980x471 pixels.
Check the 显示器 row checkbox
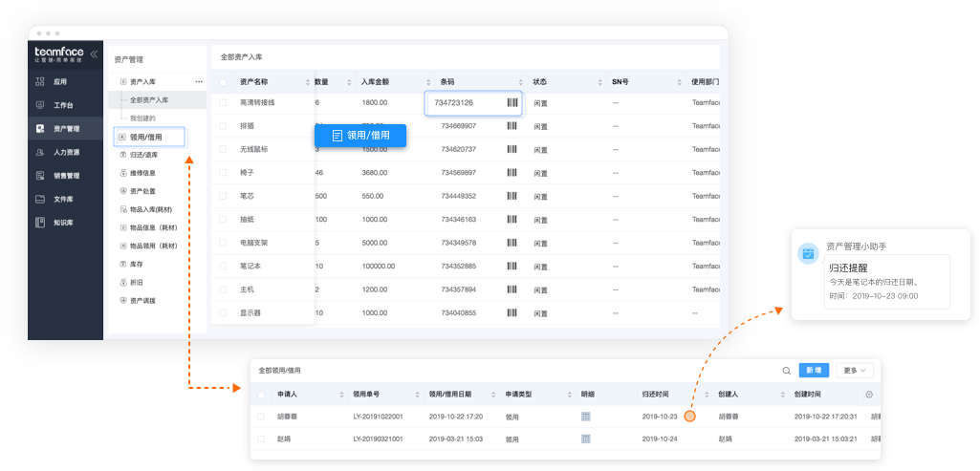point(223,313)
